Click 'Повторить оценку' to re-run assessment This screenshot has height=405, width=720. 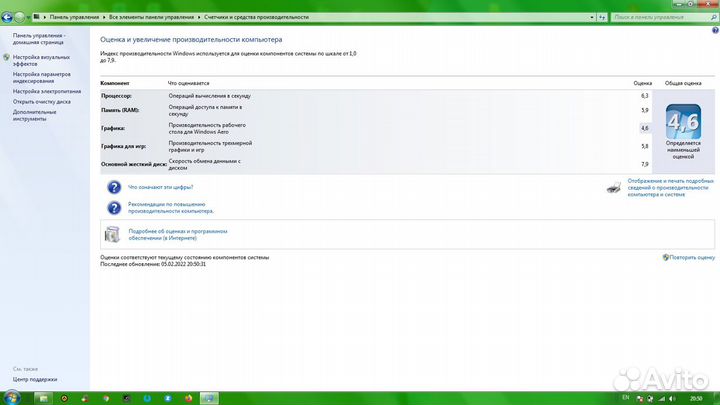click(x=692, y=258)
